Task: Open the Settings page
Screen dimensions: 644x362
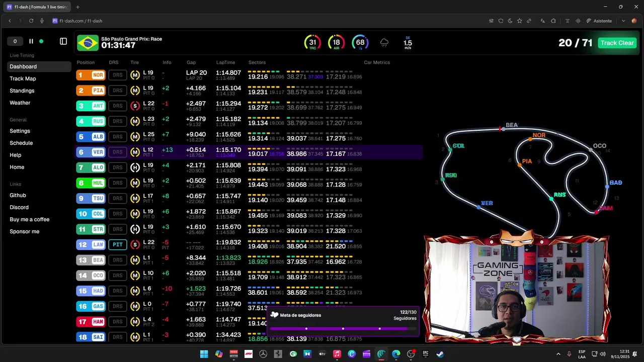Action: [x=20, y=131]
